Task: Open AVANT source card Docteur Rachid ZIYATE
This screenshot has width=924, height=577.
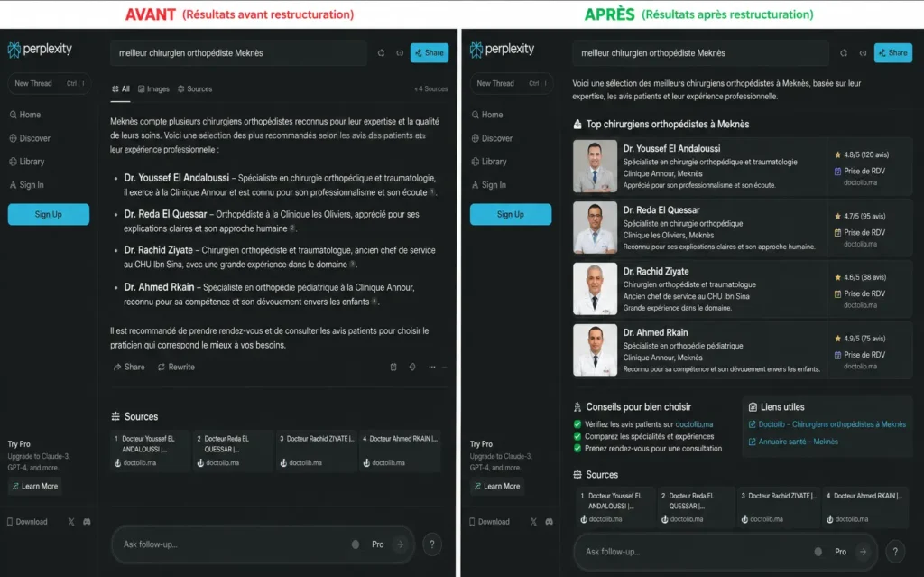Action: [x=317, y=451]
